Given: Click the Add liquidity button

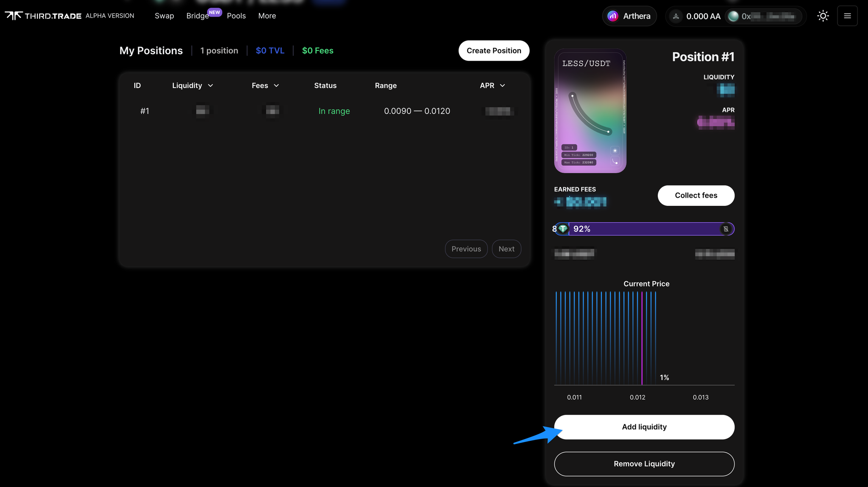Looking at the screenshot, I should [x=645, y=427].
